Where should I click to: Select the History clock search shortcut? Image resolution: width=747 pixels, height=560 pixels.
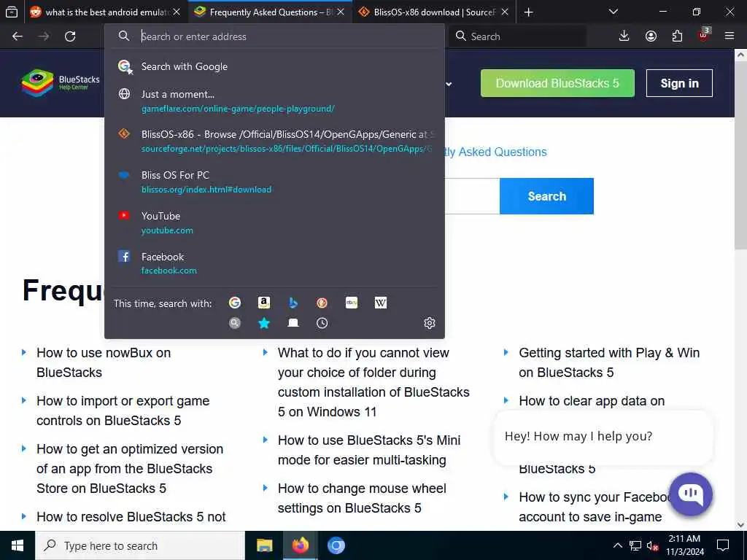[x=322, y=323]
